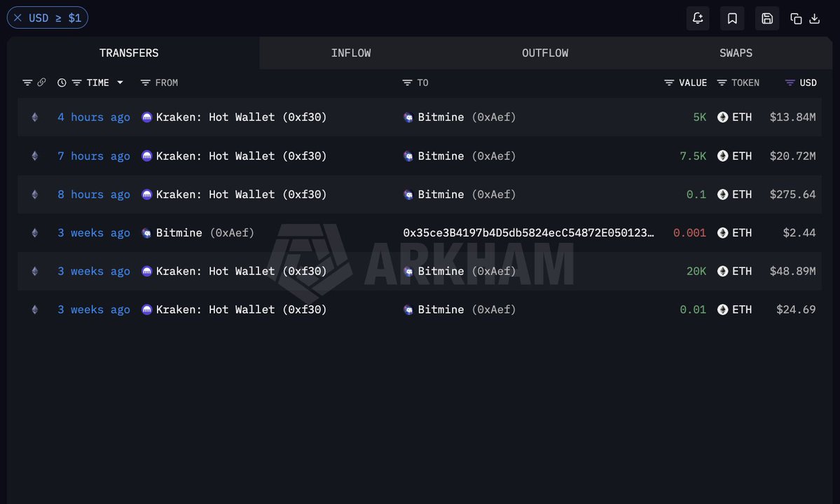This screenshot has height=504, width=840.
Task: Toggle the TIME sort arrow
Action: [120, 83]
